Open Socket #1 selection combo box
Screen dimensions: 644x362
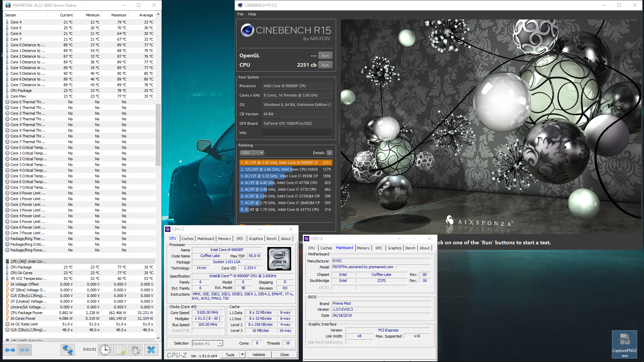(x=207, y=343)
